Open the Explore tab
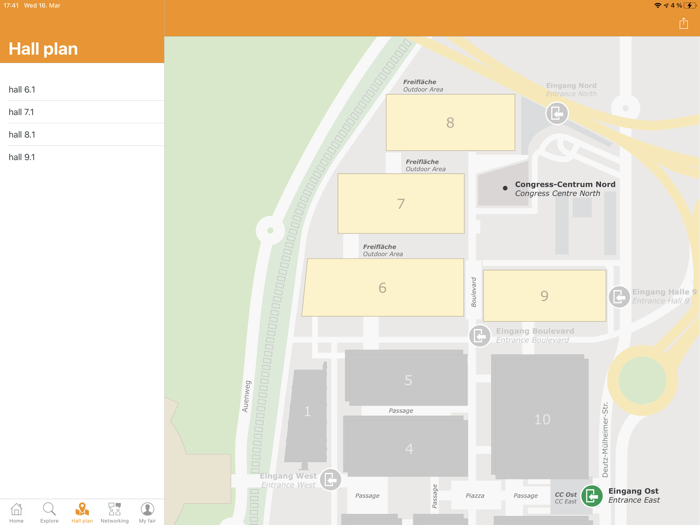700x525 pixels. point(49,512)
